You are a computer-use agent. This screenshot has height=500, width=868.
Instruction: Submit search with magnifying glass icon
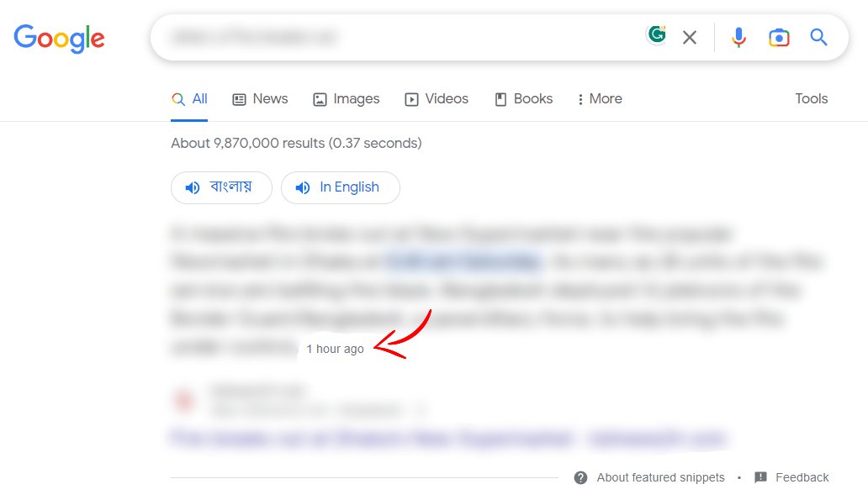tap(818, 37)
